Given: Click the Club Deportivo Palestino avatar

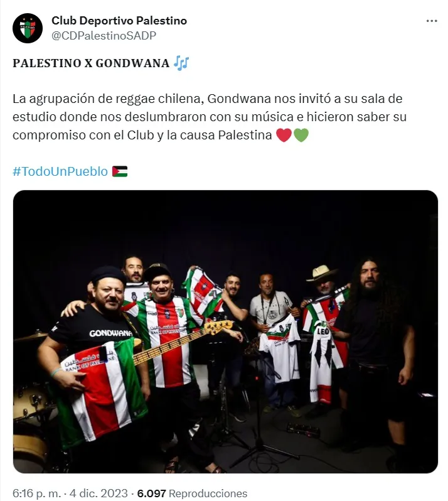Looking at the screenshot, I should pyautogui.click(x=28, y=28).
